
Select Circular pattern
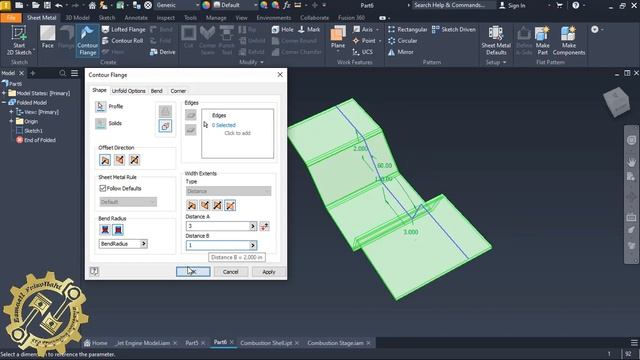(402, 41)
